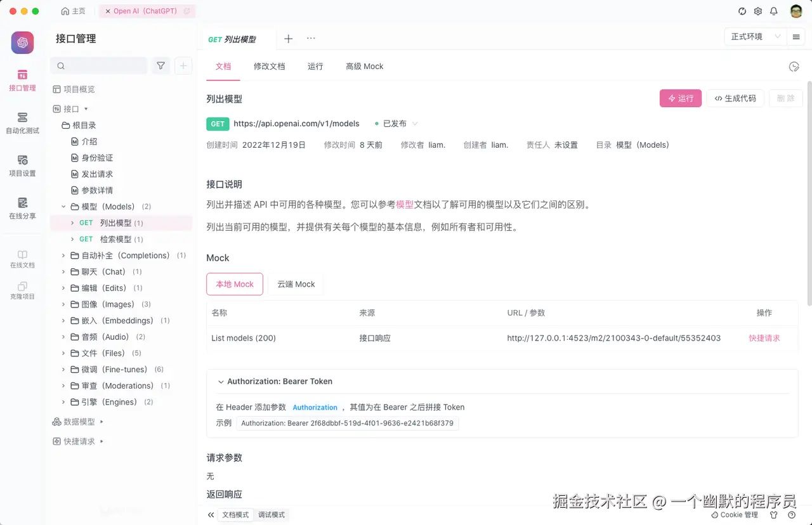Click the 快捷请求 link in the Mock table
Image resolution: width=812 pixels, height=525 pixels.
[x=764, y=338]
